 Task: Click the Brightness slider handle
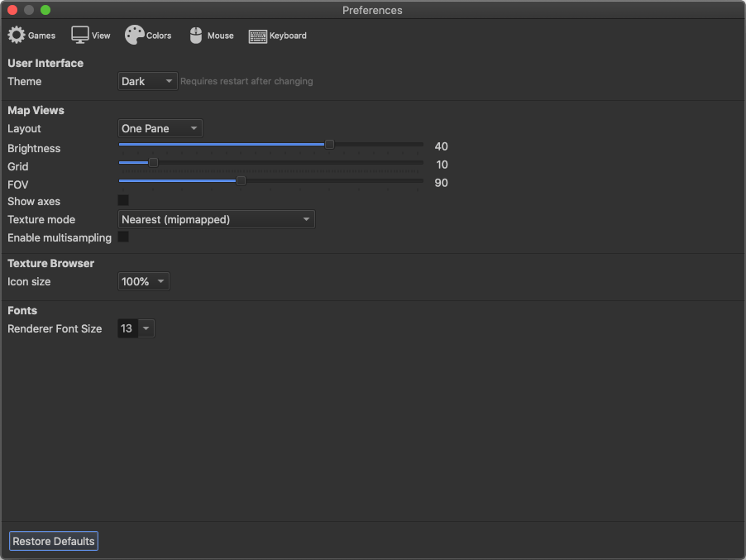[x=329, y=145]
